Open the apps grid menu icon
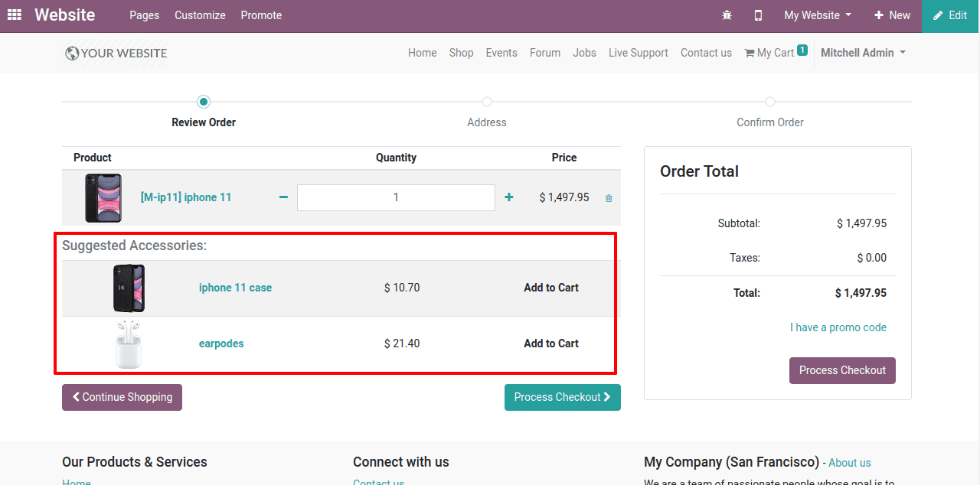The image size is (980, 485). pos(14,15)
